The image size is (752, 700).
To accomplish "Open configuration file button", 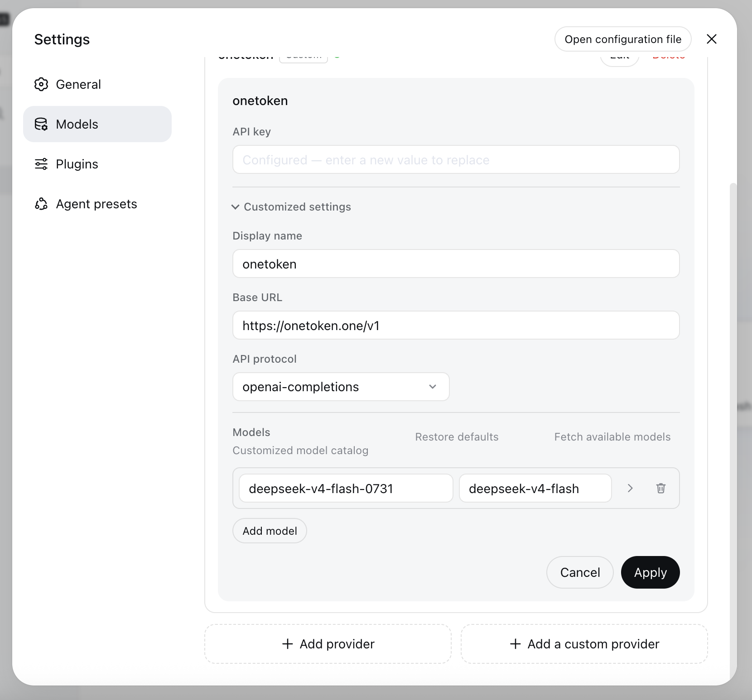I will [x=623, y=39].
